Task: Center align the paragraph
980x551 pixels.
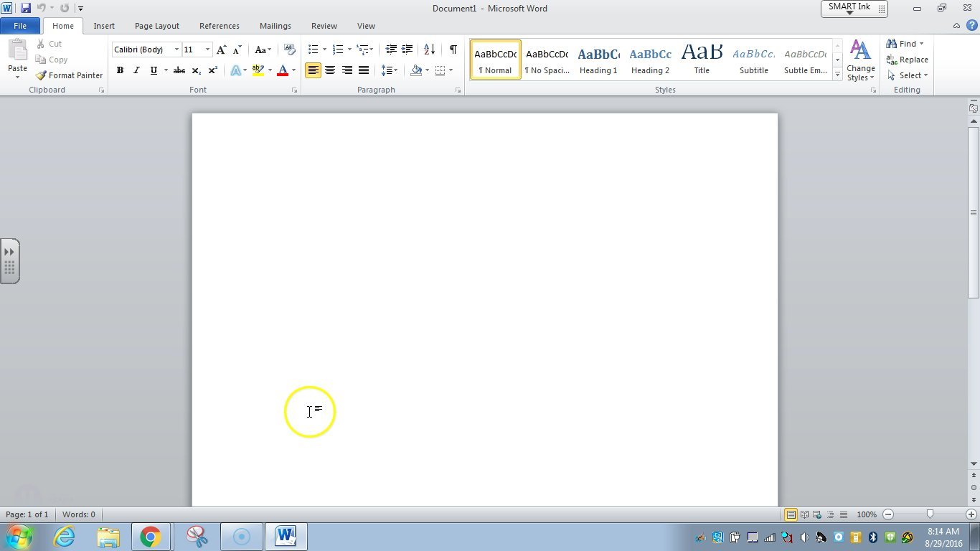Action: click(x=330, y=70)
